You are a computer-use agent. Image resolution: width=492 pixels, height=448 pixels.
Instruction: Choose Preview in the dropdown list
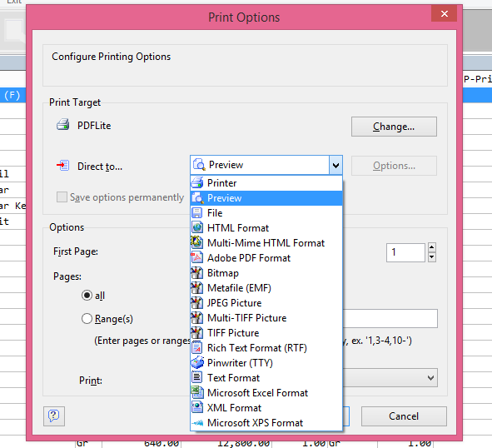[x=266, y=198]
